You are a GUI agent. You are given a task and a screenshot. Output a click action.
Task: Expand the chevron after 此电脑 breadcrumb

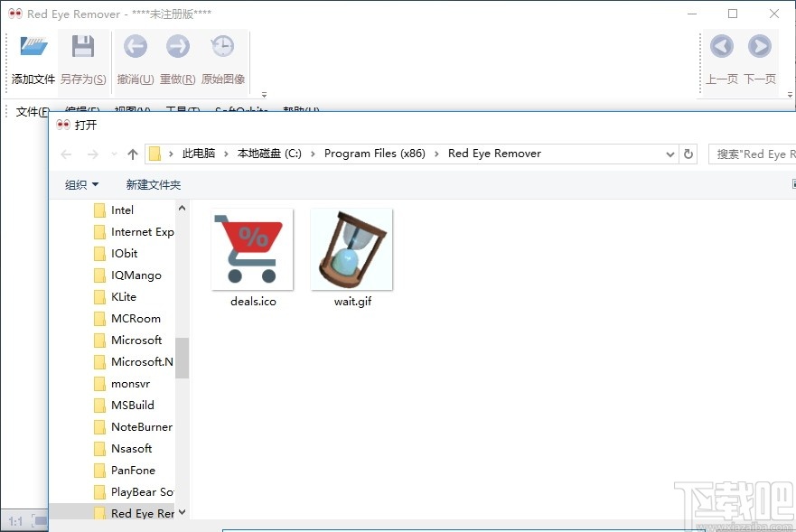pyautogui.click(x=227, y=154)
